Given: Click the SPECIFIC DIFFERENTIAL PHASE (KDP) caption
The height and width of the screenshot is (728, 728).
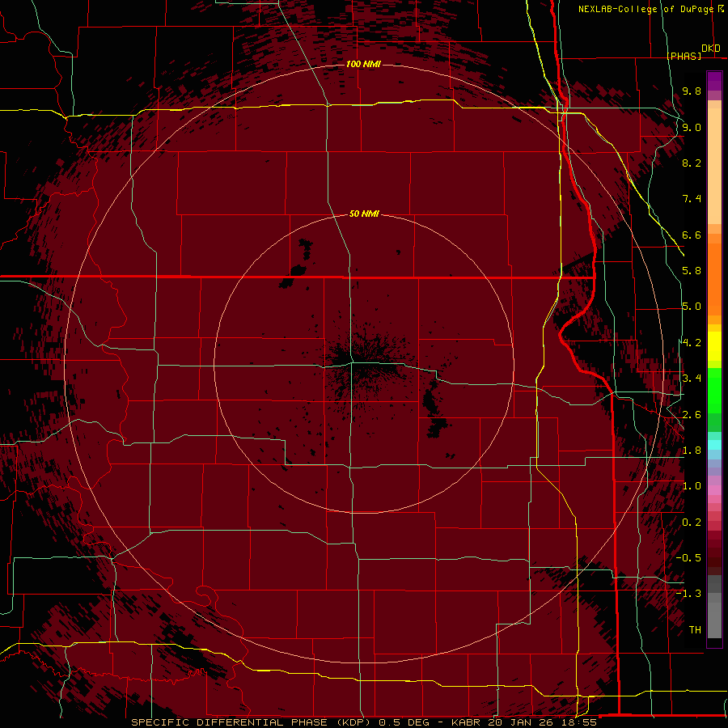Looking at the screenshot, I should pos(252,722).
